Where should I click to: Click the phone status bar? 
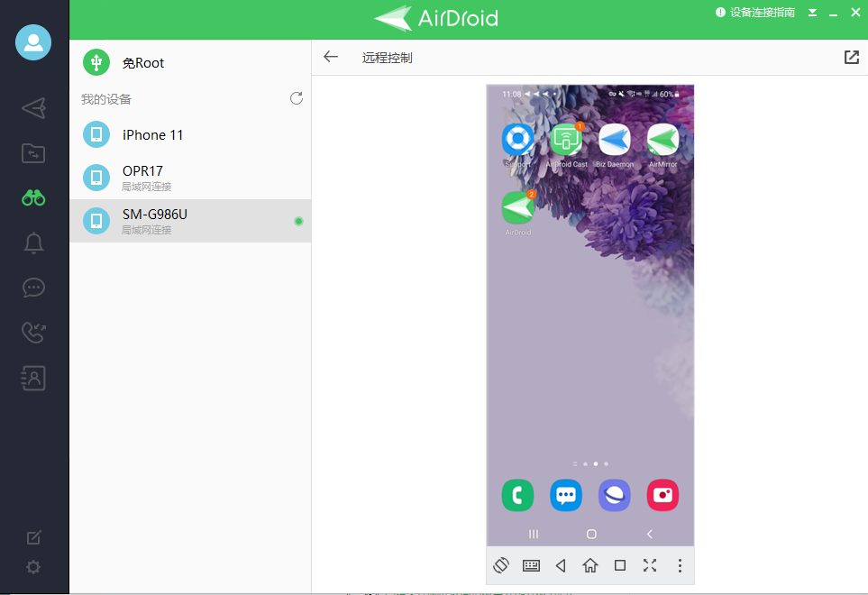click(590, 94)
